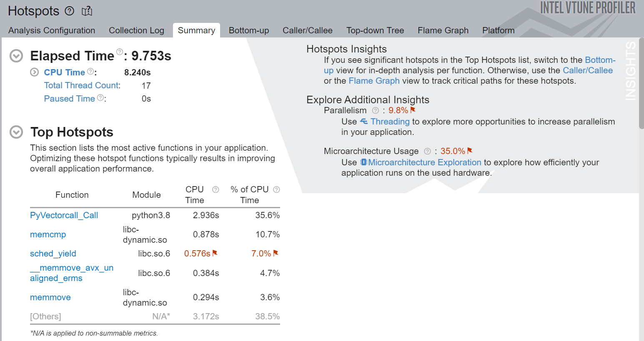Toggle the INSIGHTS side panel label
Screen dimensions: 644x341
(x=631, y=71)
